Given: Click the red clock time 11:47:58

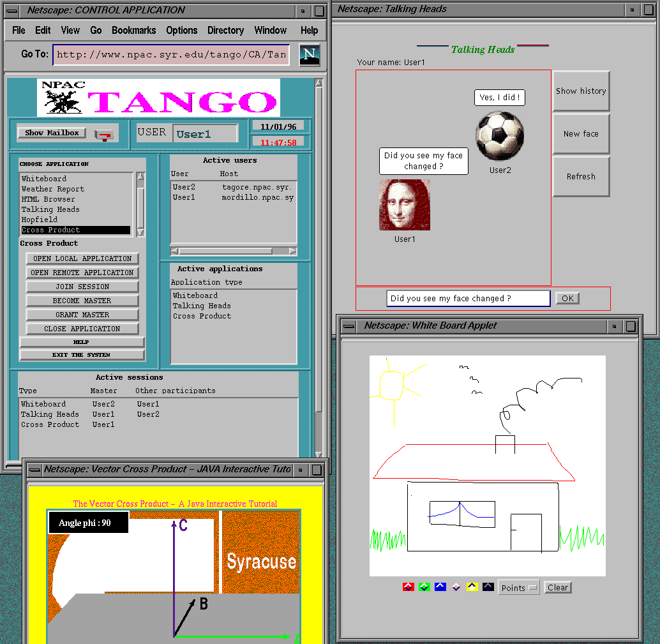Looking at the screenshot, I should [278, 142].
